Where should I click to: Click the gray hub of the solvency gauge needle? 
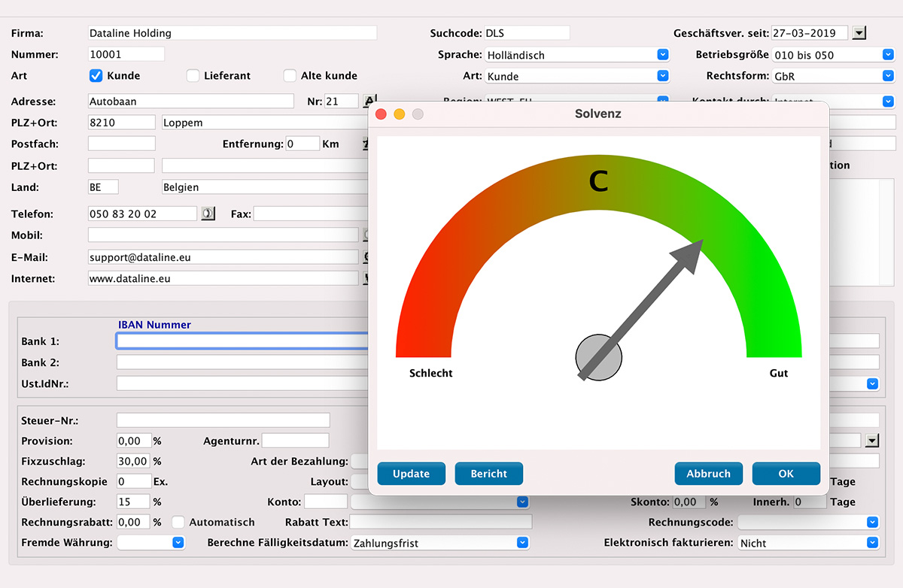[599, 357]
